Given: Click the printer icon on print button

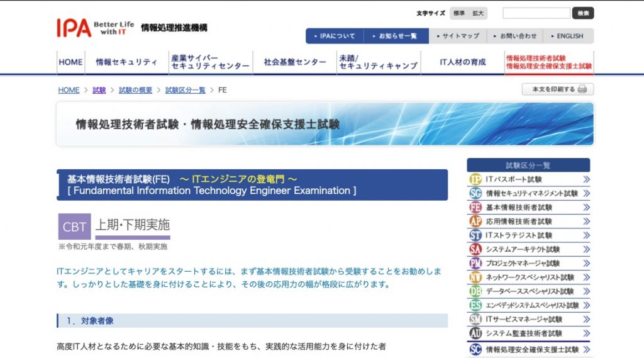Looking at the screenshot, I should coord(582,89).
